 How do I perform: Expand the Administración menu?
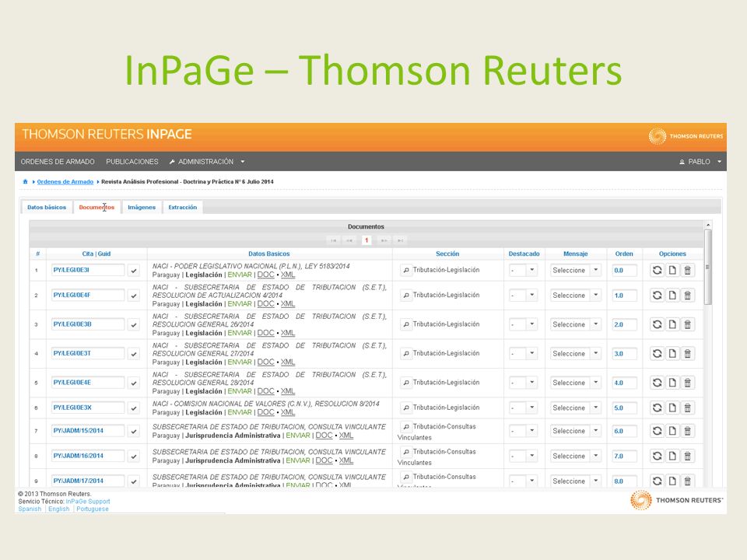pos(207,162)
